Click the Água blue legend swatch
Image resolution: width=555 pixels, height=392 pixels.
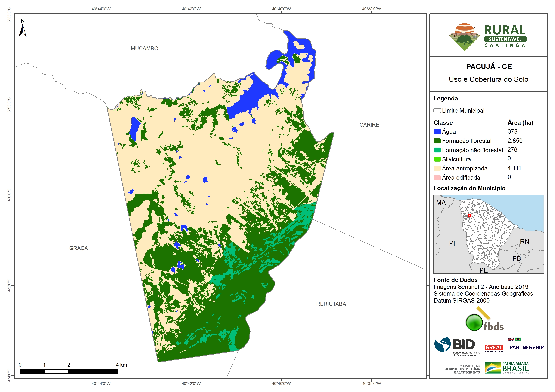437,132
